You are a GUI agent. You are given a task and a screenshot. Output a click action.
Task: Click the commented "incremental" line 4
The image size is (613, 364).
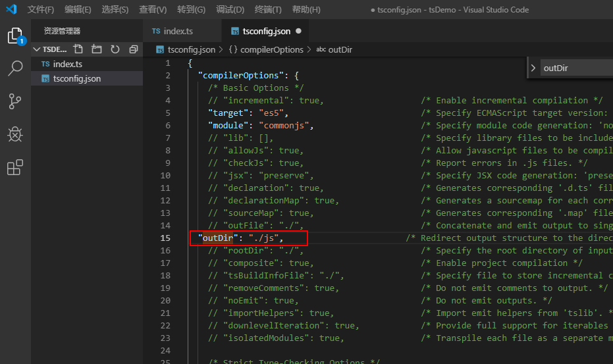click(x=266, y=101)
